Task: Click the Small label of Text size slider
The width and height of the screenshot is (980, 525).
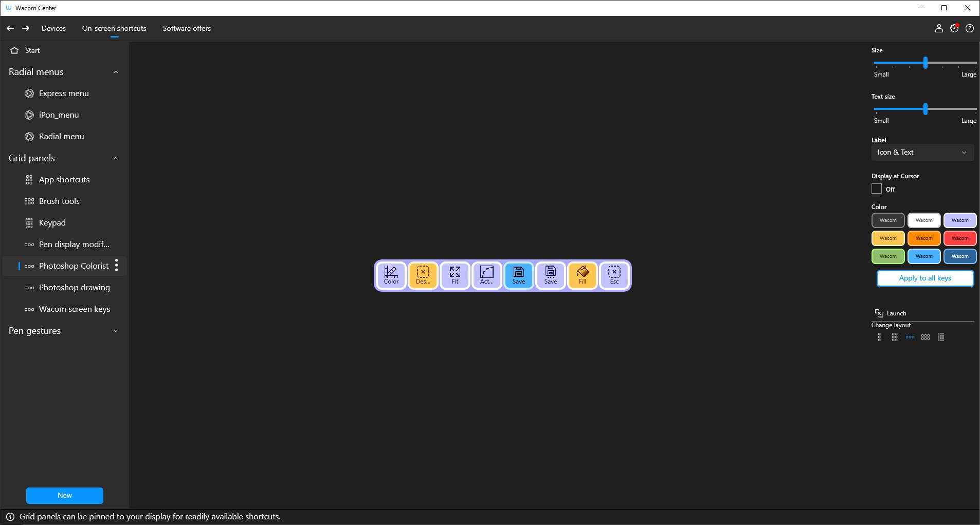Action: pos(881,121)
